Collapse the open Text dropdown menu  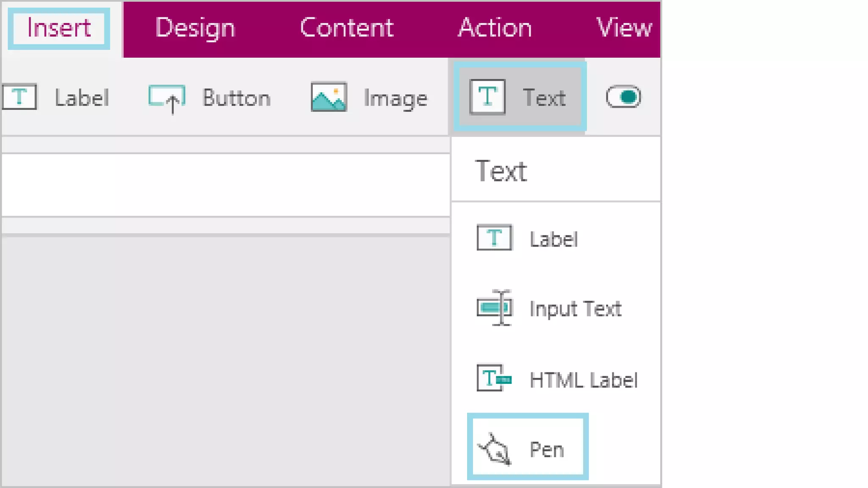[544, 97]
